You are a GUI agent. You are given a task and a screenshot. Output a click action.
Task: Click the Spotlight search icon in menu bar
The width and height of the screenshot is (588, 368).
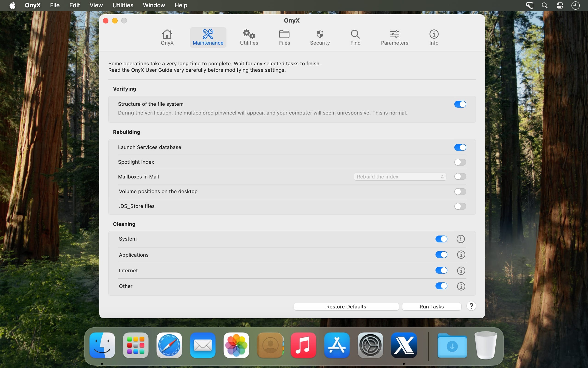(545, 5)
